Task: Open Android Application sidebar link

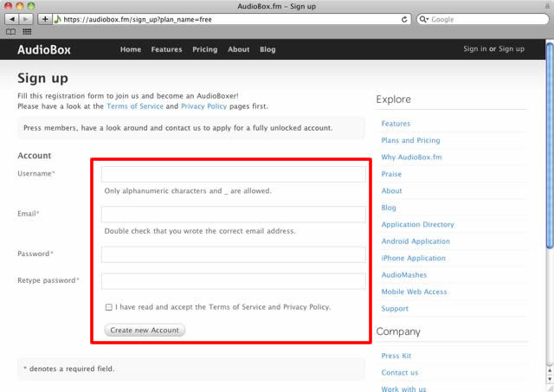Action: (x=415, y=241)
